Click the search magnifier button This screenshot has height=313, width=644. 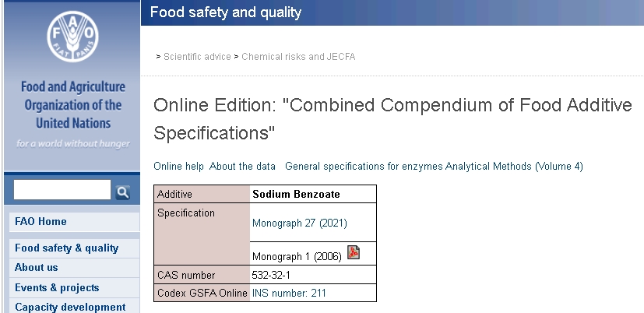point(122,192)
